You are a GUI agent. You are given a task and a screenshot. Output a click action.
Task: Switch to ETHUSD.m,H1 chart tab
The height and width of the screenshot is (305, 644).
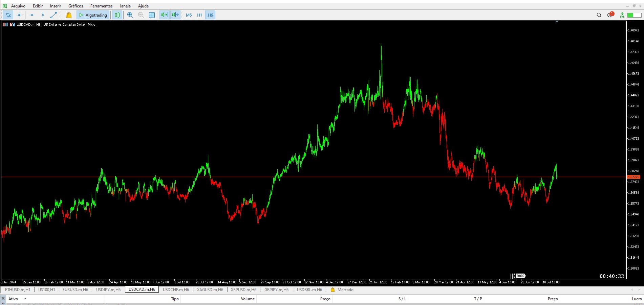pos(18,289)
